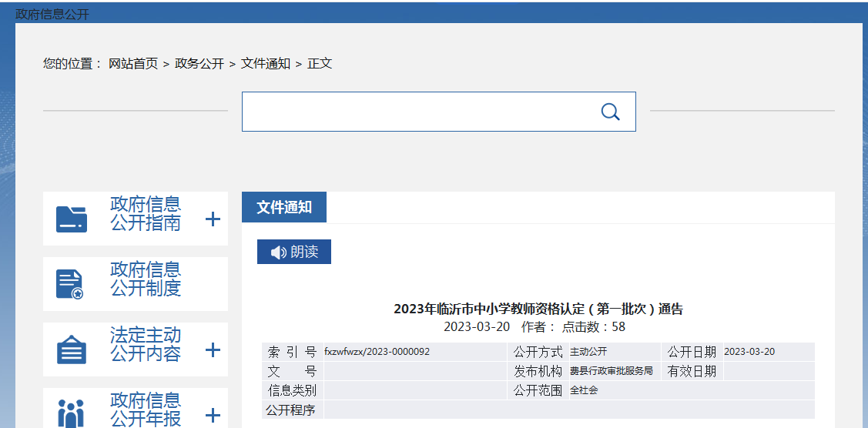The image size is (868, 428).
Task: Click the document icon for 政府信息公开制度
Action: click(69, 284)
